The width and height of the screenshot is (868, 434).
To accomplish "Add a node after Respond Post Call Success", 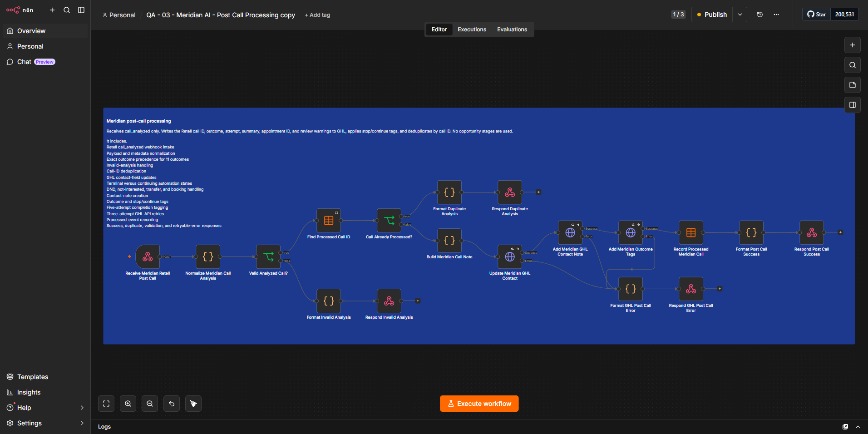I will click(x=840, y=232).
